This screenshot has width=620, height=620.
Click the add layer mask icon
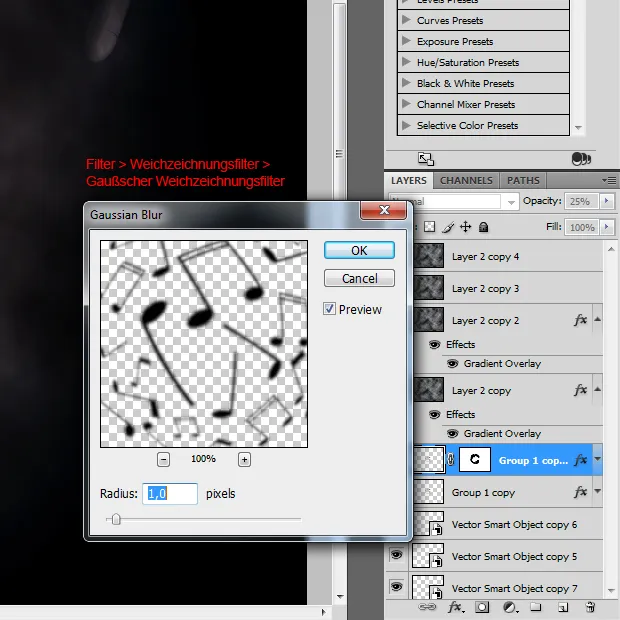[482, 607]
